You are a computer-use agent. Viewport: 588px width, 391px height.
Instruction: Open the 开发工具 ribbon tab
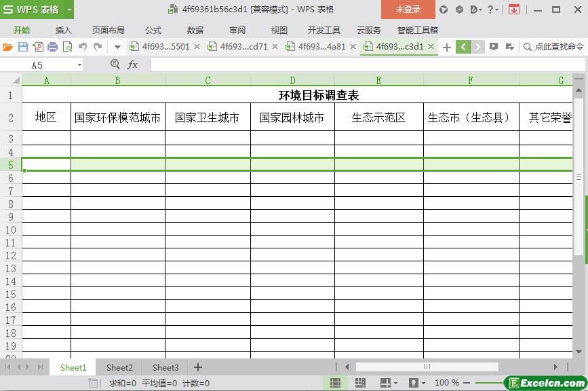click(324, 30)
